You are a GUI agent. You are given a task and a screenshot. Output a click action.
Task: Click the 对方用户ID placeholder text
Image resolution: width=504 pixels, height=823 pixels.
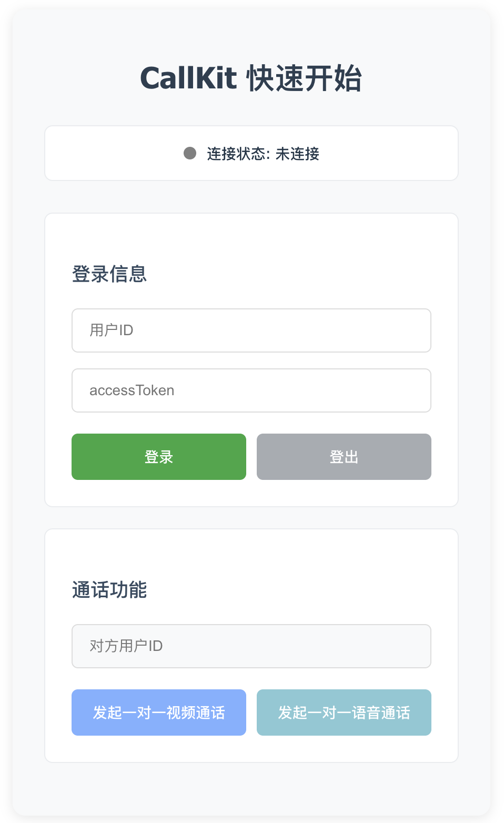point(126,646)
